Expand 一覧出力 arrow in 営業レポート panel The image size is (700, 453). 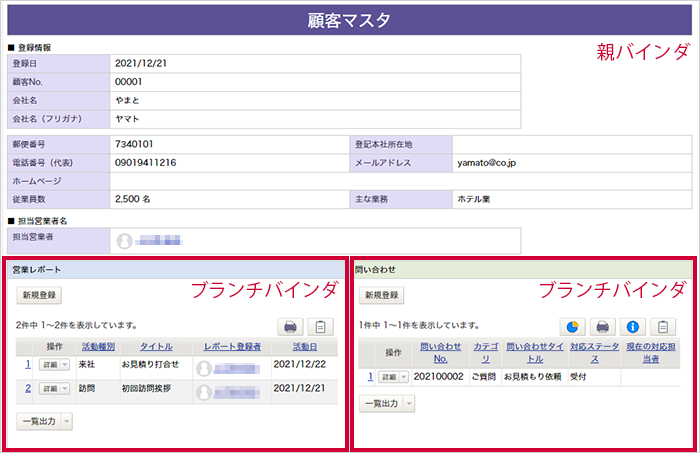coord(67,421)
